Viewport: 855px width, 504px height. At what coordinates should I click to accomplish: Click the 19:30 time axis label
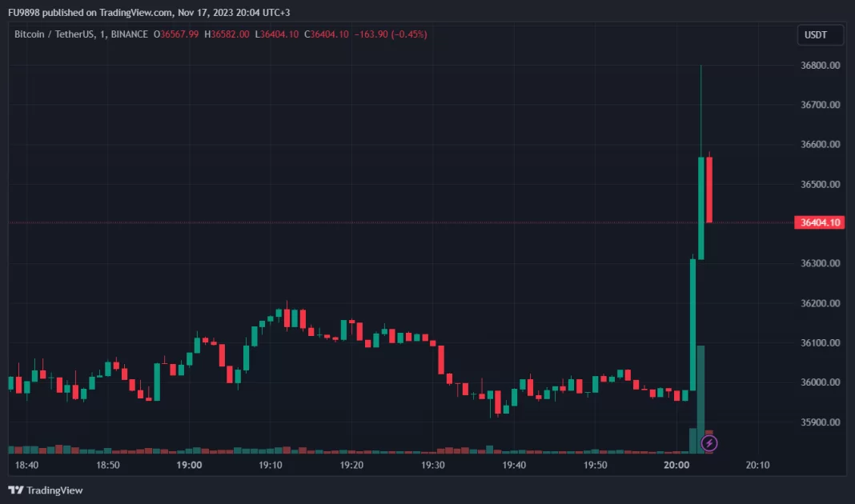[x=433, y=465]
